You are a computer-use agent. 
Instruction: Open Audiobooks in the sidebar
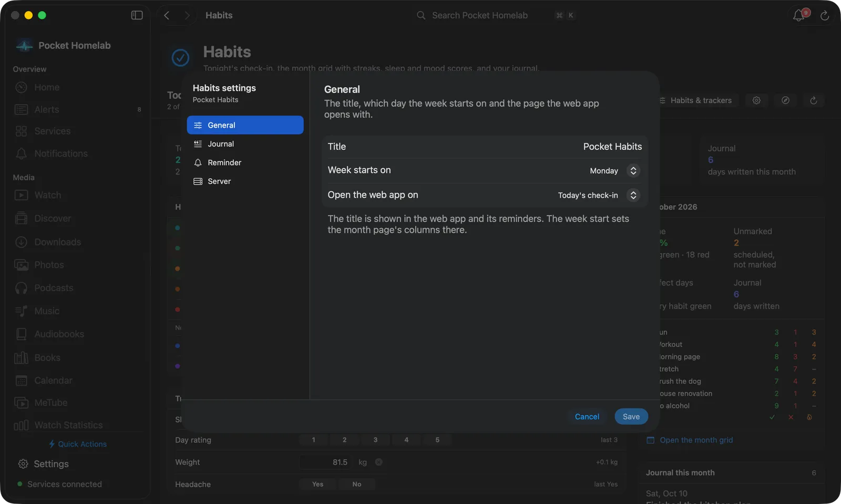pyautogui.click(x=78, y=334)
